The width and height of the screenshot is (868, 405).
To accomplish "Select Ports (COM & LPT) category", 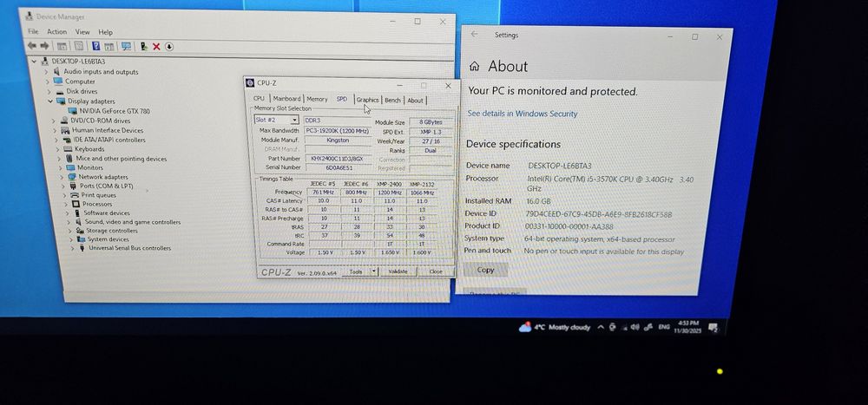I will coord(106,186).
